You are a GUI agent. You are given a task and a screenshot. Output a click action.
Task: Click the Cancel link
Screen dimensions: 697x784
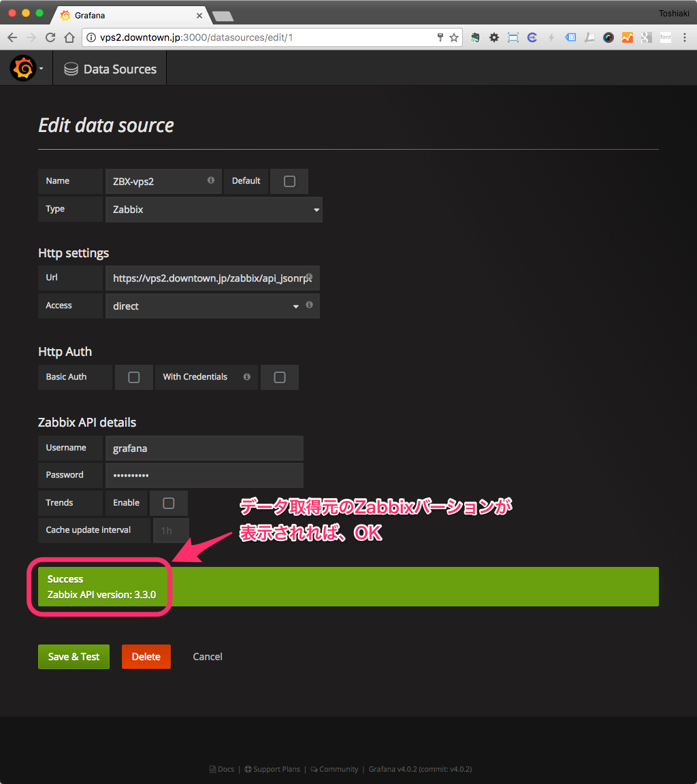[208, 657]
